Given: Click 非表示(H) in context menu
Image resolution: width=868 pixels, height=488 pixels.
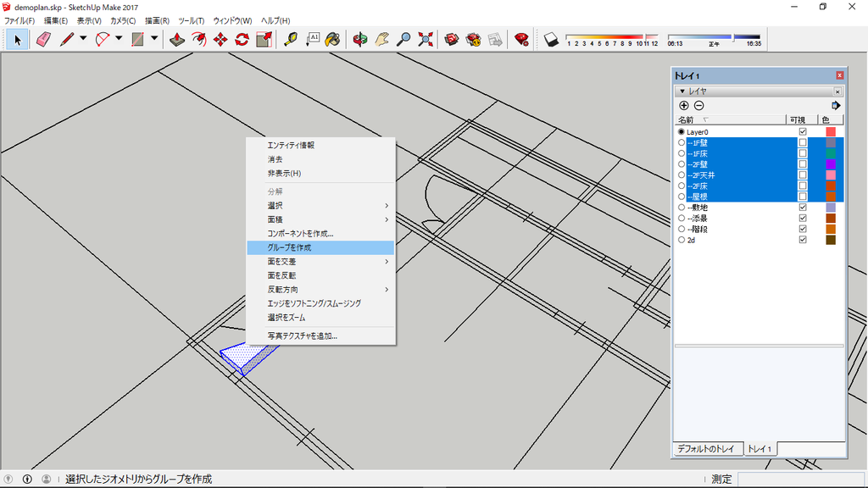Looking at the screenshot, I should (320, 173).
